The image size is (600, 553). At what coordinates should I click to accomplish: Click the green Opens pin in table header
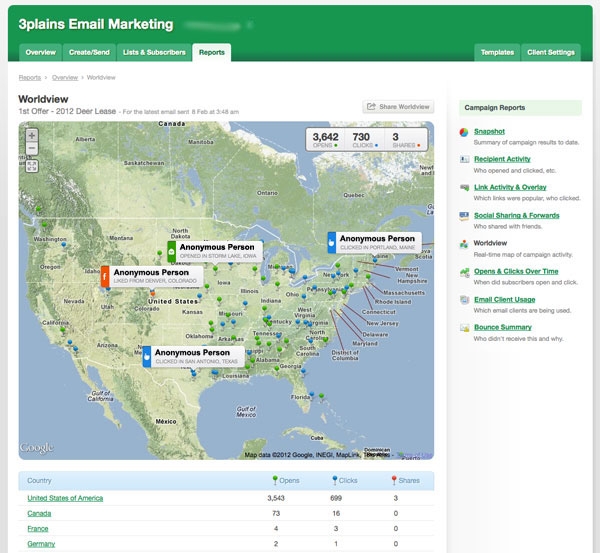tap(275, 480)
